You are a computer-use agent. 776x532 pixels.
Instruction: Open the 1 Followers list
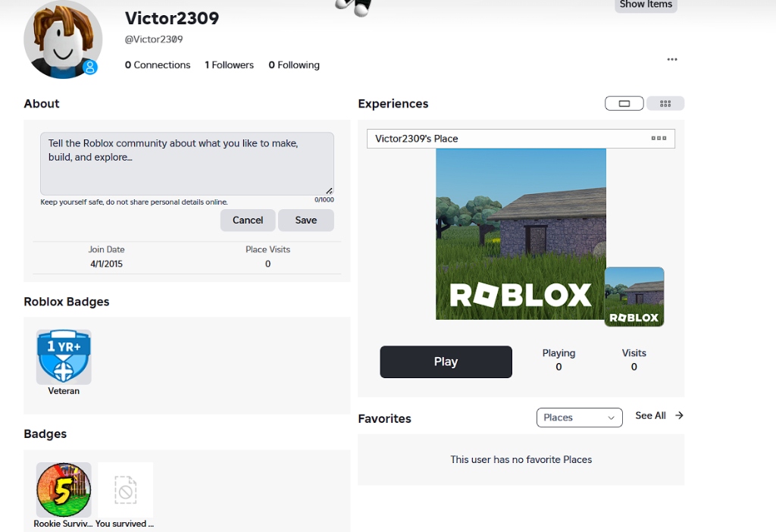click(x=229, y=65)
